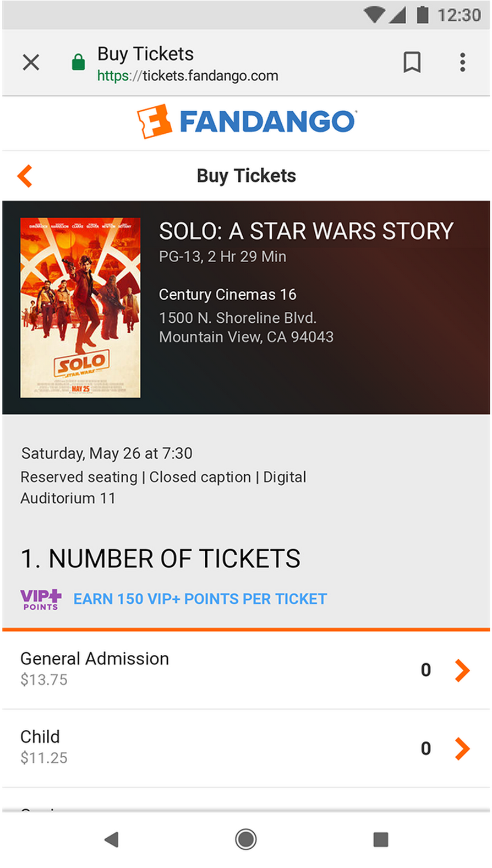Open Android recent apps overview
The width and height of the screenshot is (492, 868).
tap(380, 839)
